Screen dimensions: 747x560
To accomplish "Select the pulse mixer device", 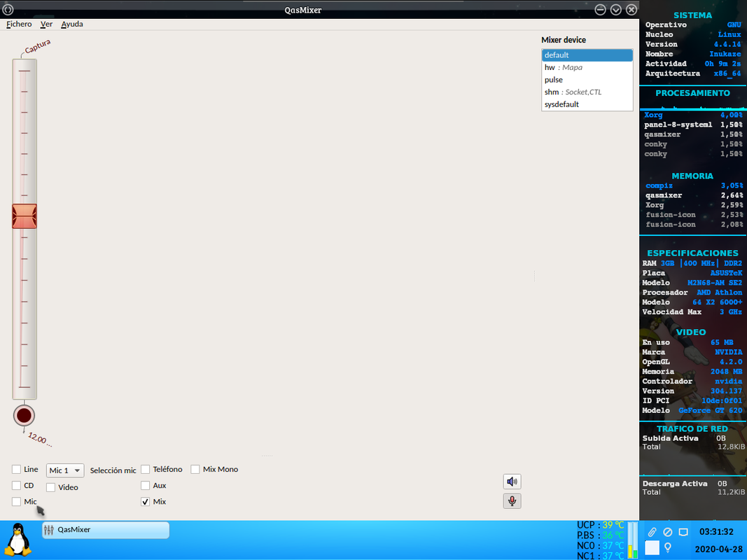I will (x=587, y=80).
